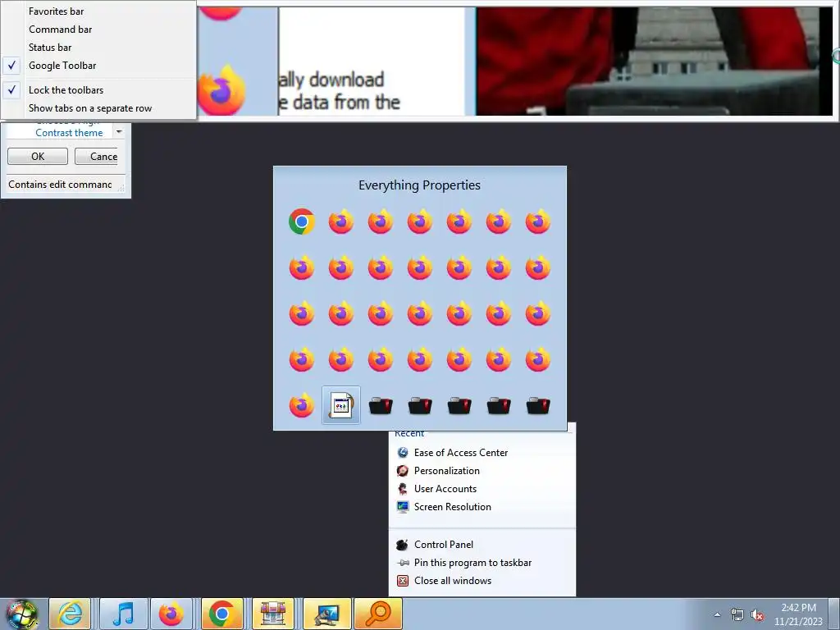Expand the Contrast theme dropdown arrow
840x630 pixels.
[119, 131]
